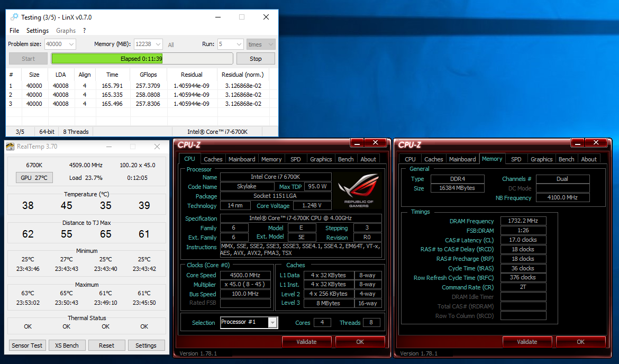Image resolution: width=619 pixels, height=364 pixels.
Task: Click the XS Bench button
Action: 67,345
